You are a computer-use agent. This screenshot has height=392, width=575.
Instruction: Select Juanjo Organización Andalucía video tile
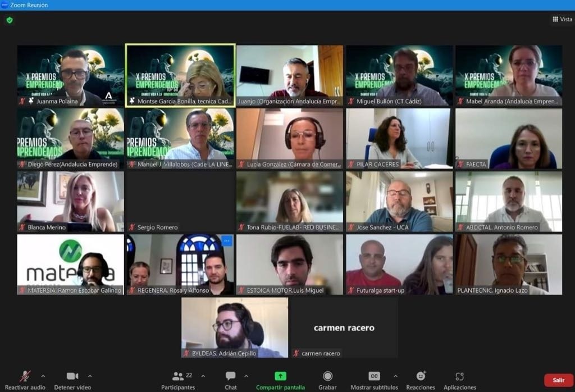290,76
